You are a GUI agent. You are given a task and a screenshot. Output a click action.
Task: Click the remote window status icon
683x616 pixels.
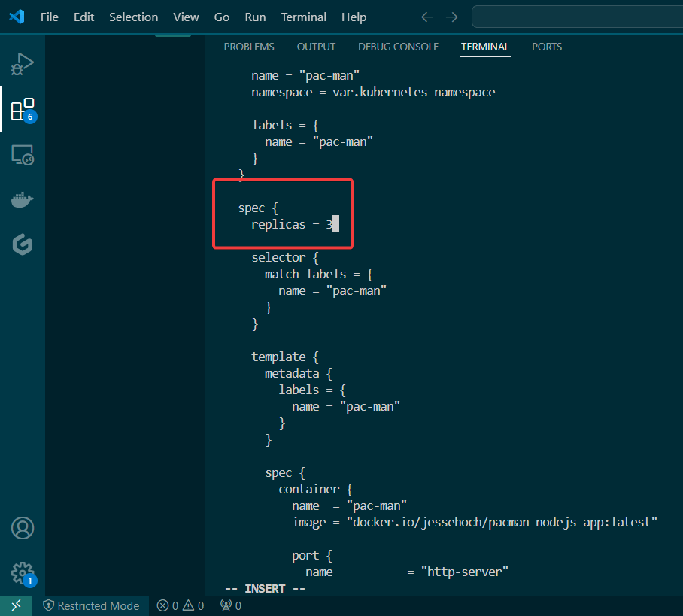click(16, 605)
